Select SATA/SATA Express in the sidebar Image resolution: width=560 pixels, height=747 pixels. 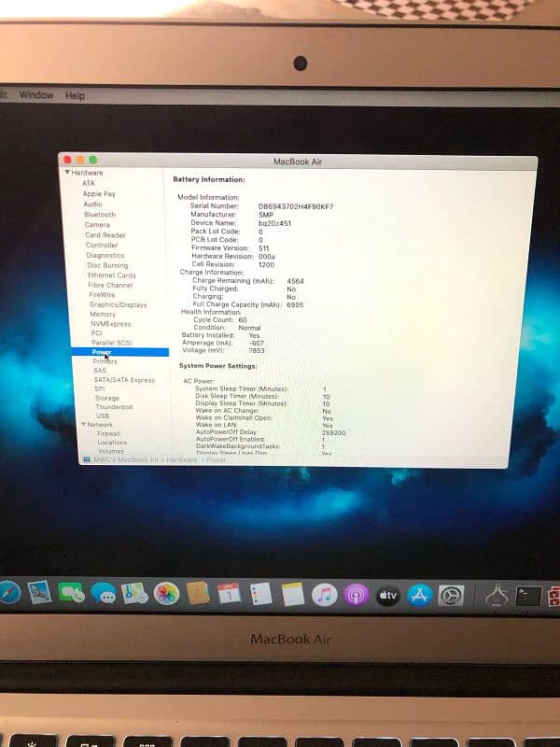pyautogui.click(x=124, y=380)
